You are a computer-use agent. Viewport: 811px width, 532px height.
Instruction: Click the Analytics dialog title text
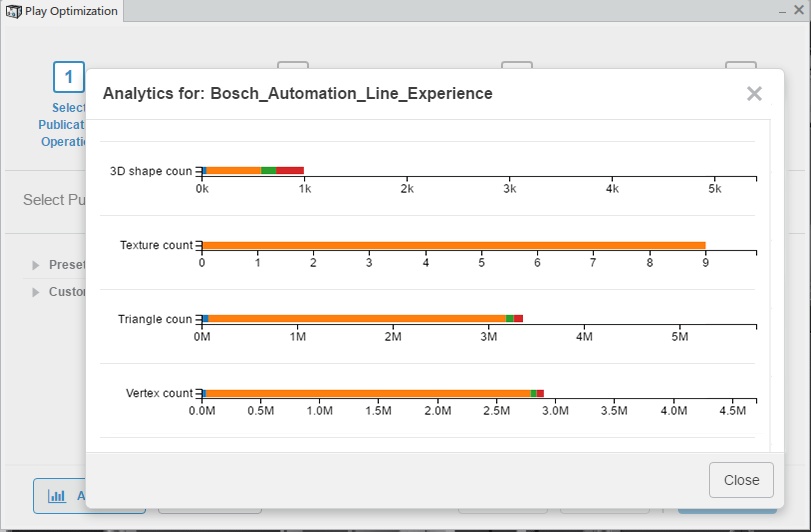coord(297,94)
